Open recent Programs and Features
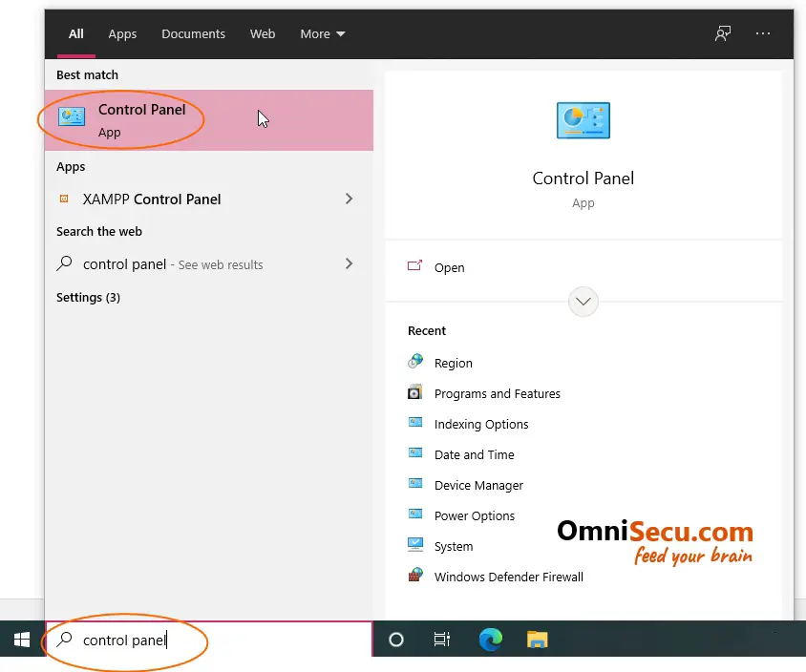This screenshot has width=806, height=672. (x=498, y=393)
